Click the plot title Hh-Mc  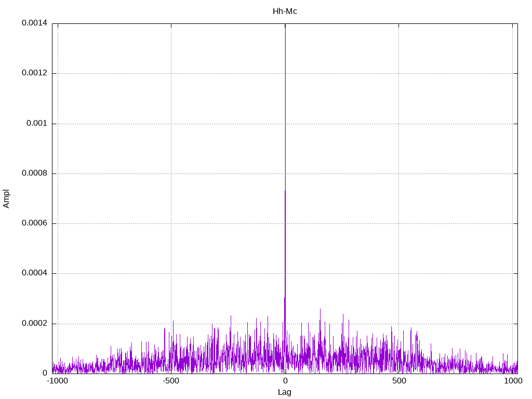285,11
